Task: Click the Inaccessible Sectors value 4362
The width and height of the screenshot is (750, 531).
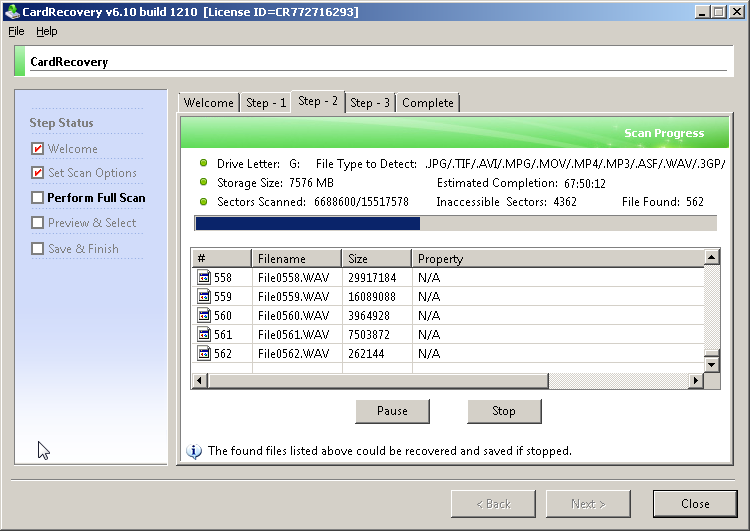Action: [565, 202]
